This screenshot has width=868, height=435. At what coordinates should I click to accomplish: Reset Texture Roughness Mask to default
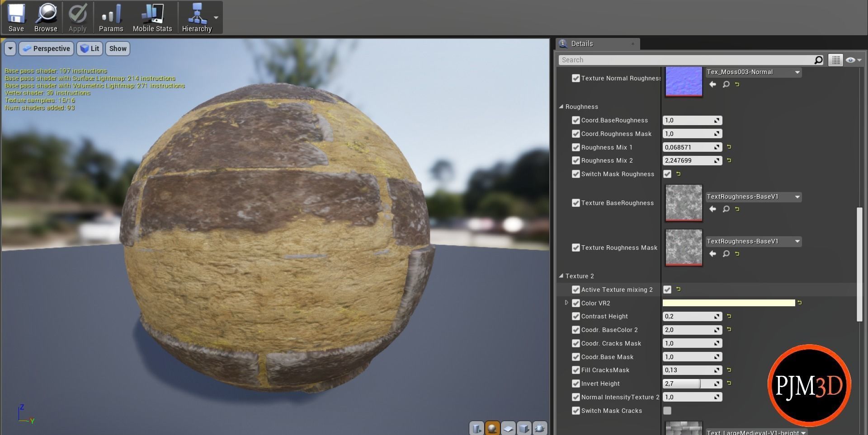(x=737, y=254)
